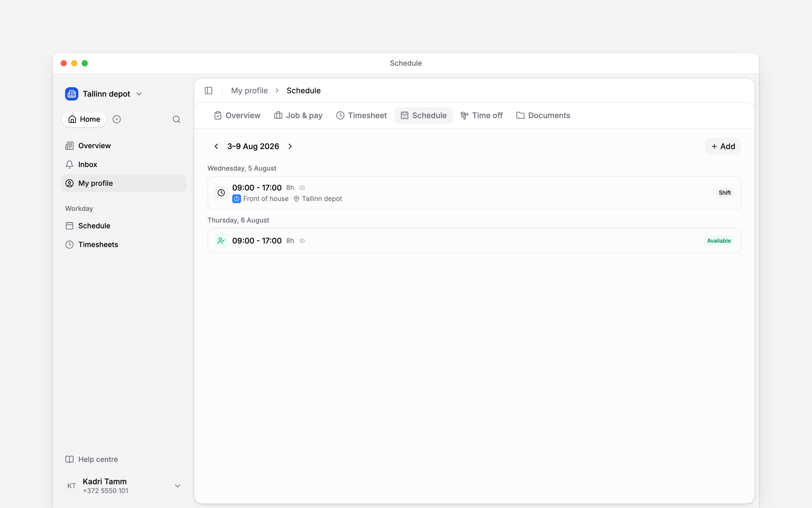Image resolution: width=812 pixels, height=508 pixels.
Task: Open My profile breadcrumb link
Action: (x=249, y=91)
